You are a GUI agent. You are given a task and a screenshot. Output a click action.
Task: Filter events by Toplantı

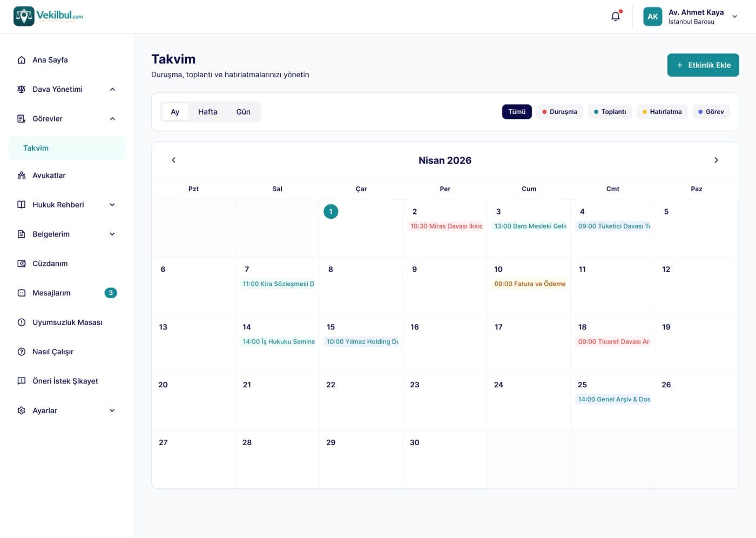[x=610, y=112]
